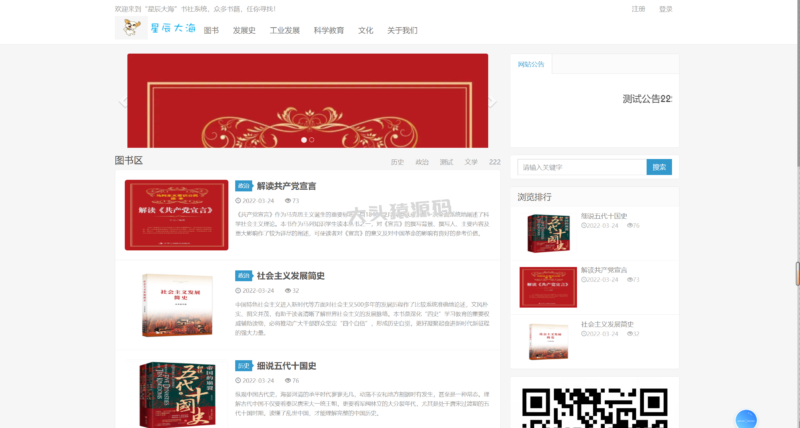Image resolution: width=800 pixels, height=428 pixels.
Task: Go to previous carousel slide arrow
Action: [123, 101]
